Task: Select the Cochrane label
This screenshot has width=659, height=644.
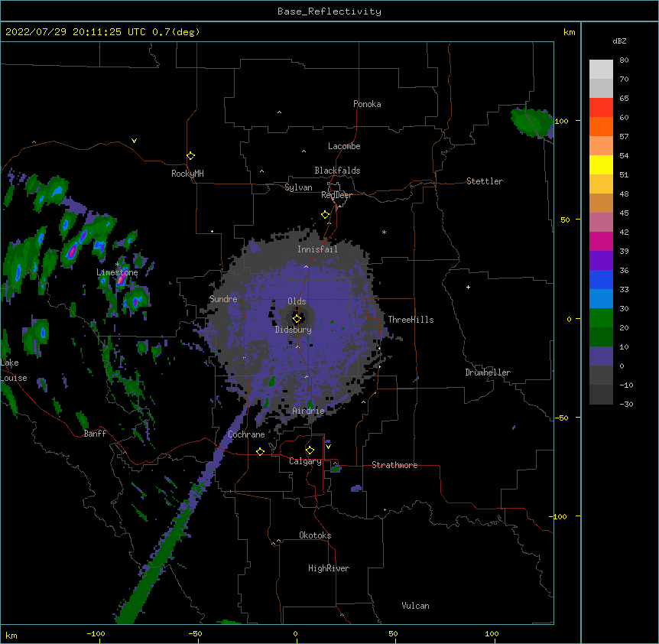Action: coord(246,434)
